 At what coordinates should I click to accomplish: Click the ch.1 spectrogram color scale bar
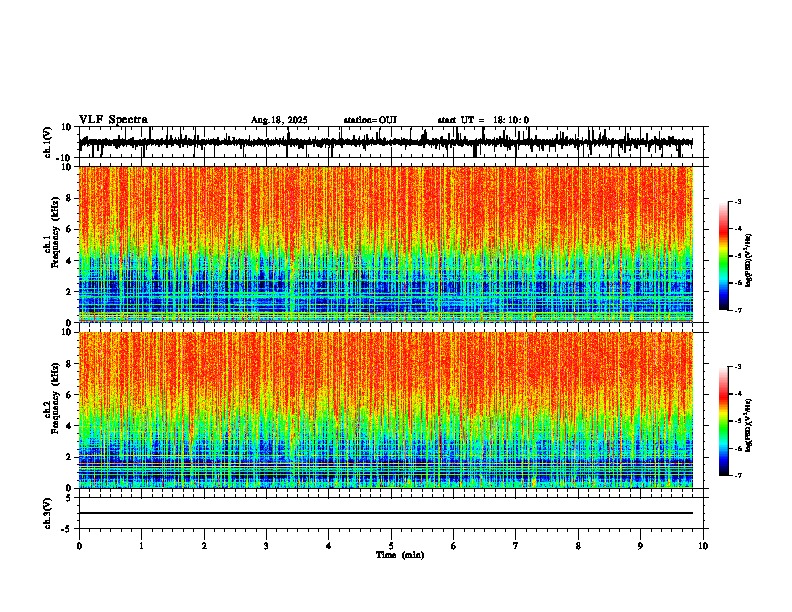coord(723,256)
